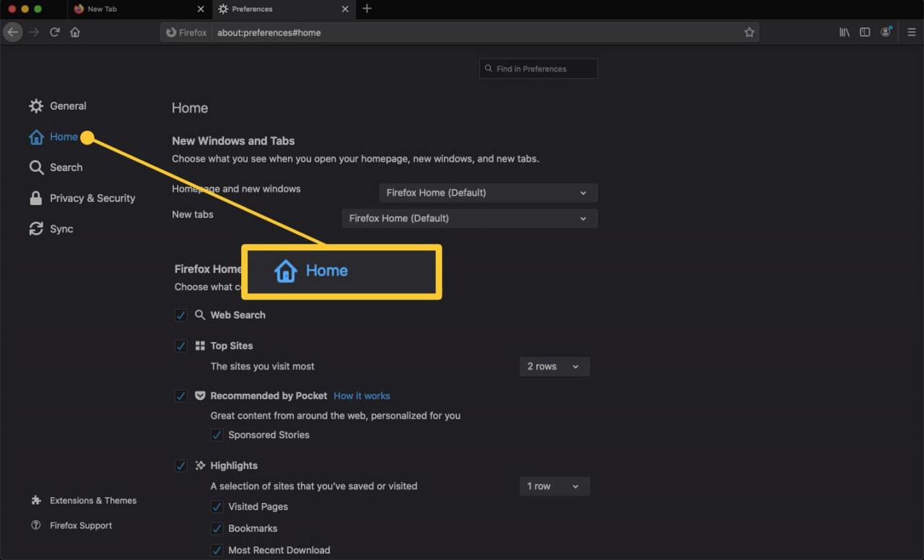Toggle the sidebars icon in the toolbar
Screen dimensions: 924x560
[x=865, y=32]
